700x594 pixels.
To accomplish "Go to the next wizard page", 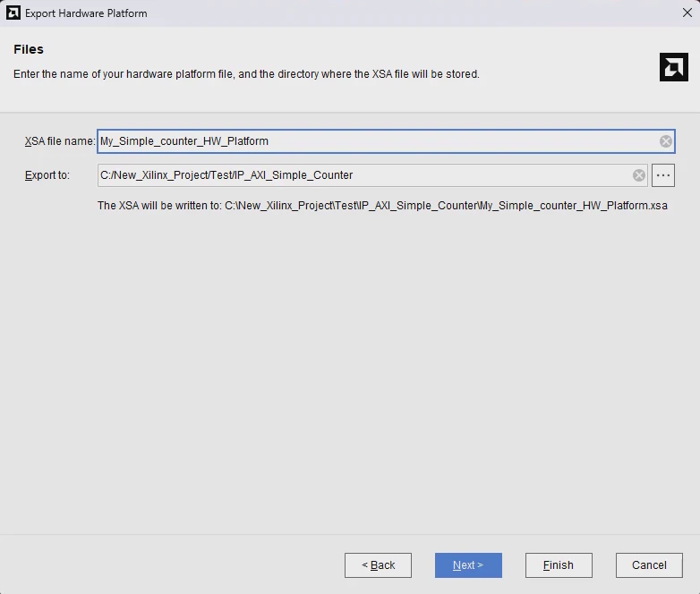I will (468, 565).
